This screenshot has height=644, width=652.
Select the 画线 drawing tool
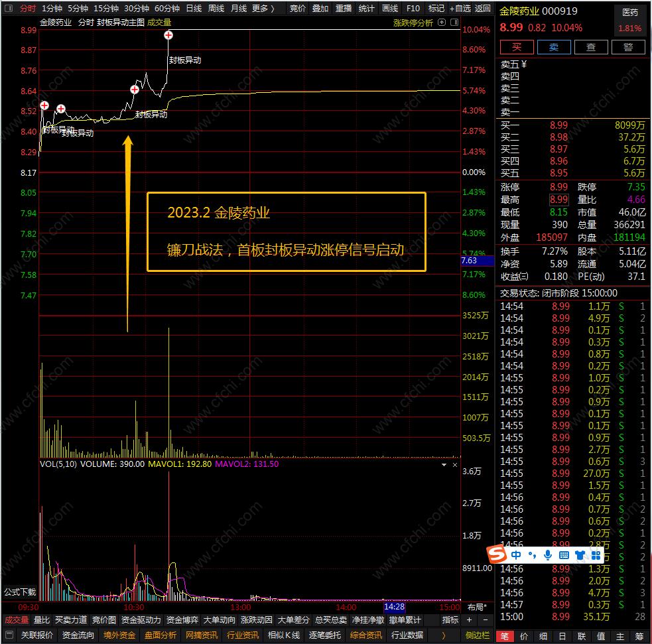click(389, 9)
